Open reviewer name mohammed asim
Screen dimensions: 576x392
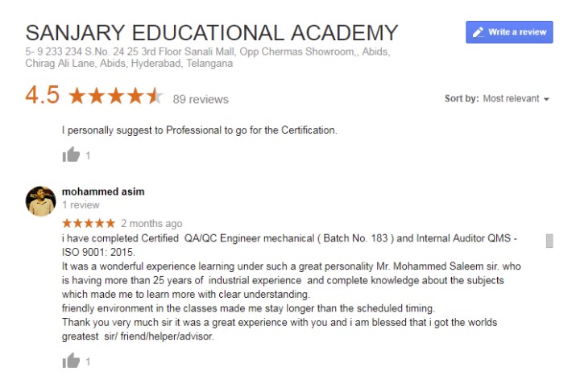click(x=103, y=192)
